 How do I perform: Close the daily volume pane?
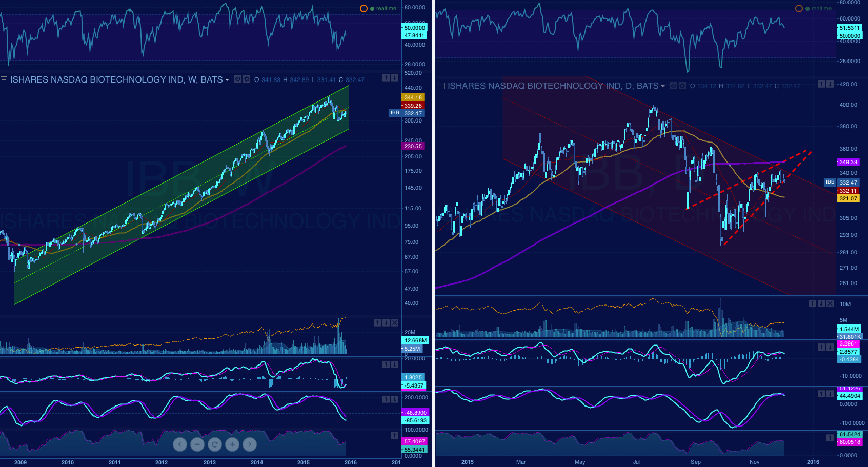coord(830,303)
